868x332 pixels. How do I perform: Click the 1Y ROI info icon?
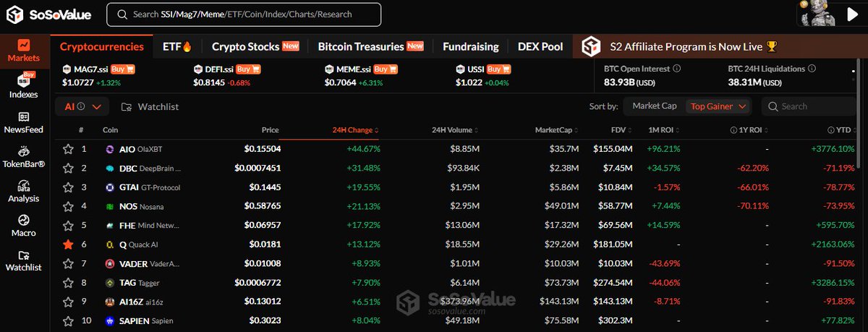click(735, 130)
